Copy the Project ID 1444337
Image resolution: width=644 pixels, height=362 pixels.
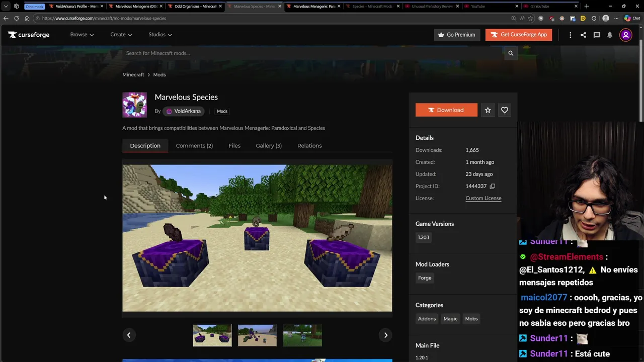(493, 186)
